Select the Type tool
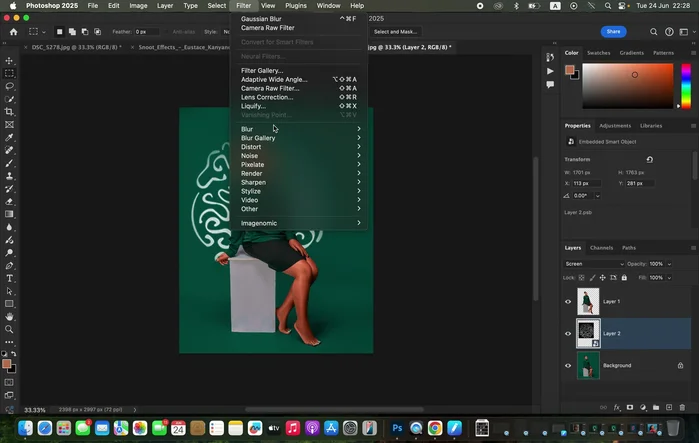Image resolution: width=699 pixels, height=443 pixels. (x=10, y=278)
